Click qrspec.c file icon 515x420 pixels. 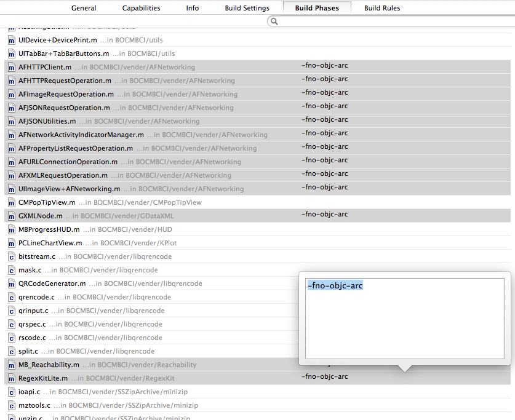12,325
